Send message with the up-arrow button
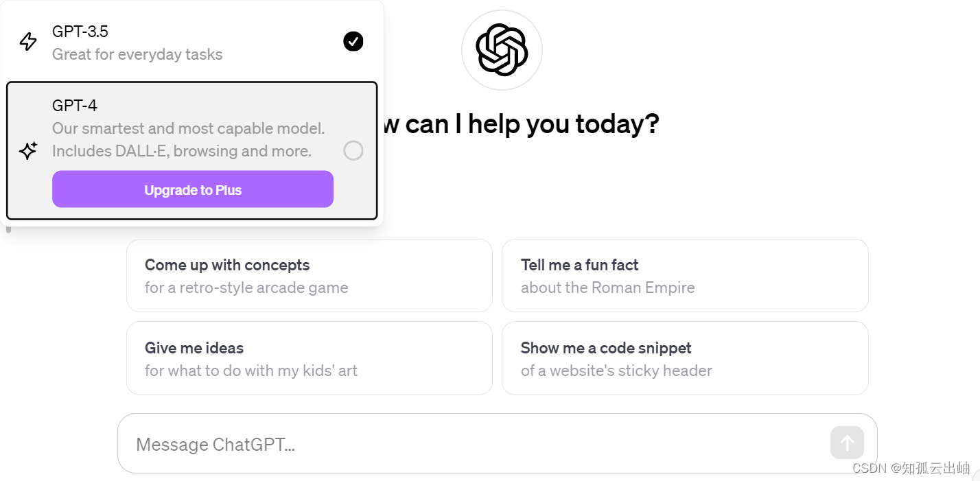980x481 pixels. pos(847,443)
